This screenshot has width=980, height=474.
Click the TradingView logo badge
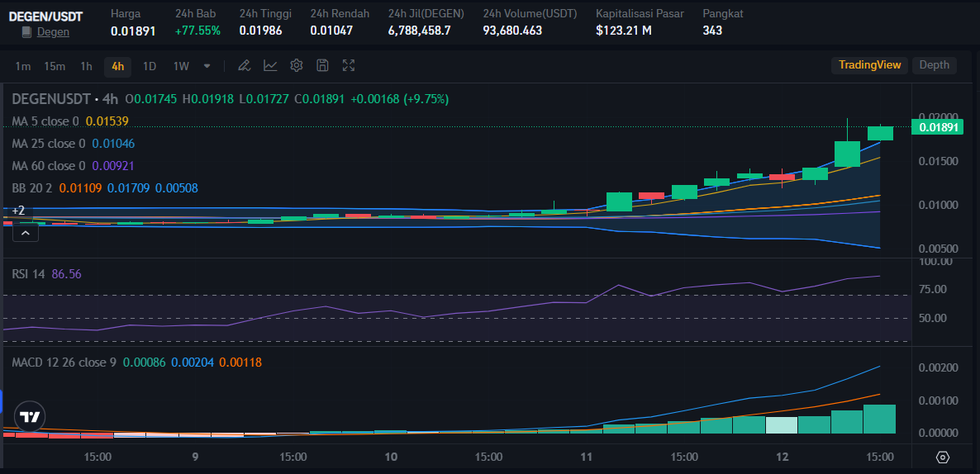click(x=30, y=417)
